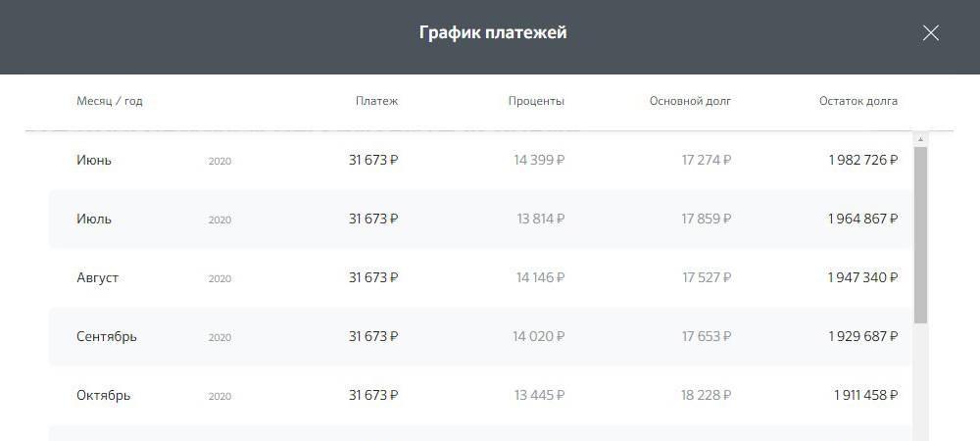The width and height of the screenshot is (980, 441).
Task: Select the Август month row label
Action: point(98,277)
